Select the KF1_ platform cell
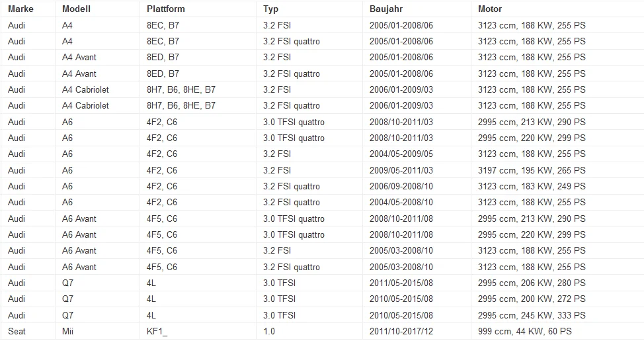The image size is (644, 341). click(x=157, y=331)
